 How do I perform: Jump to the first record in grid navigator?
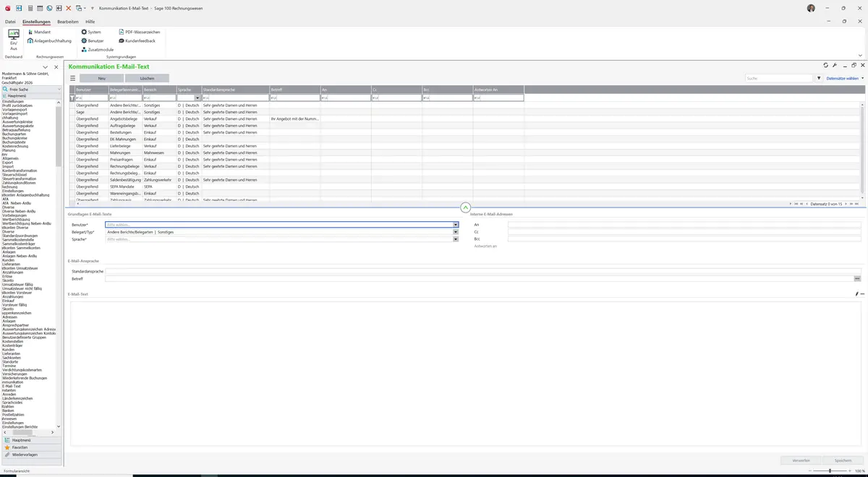point(796,204)
